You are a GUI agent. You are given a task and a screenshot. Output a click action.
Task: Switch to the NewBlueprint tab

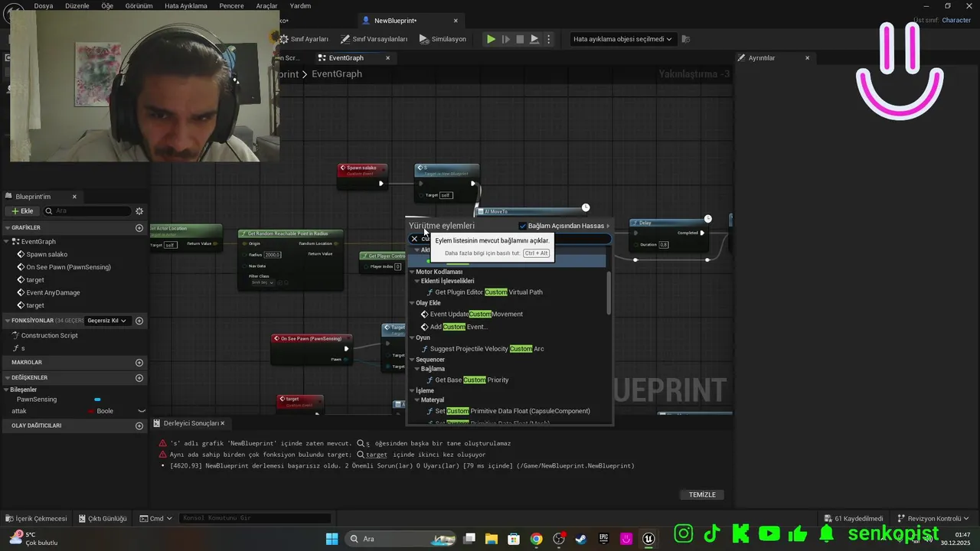tap(395, 21)
